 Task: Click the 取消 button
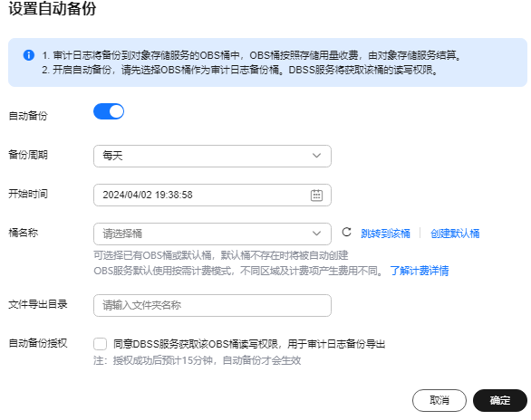point(439,400)
